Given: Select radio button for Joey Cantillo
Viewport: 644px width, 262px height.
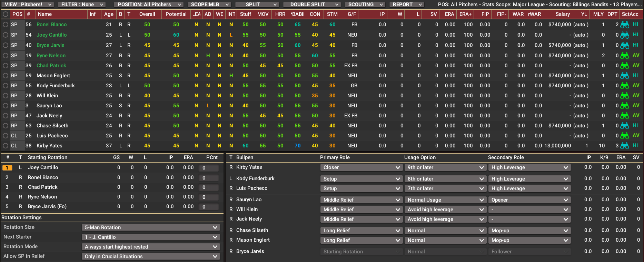Looking at the screenshot, I should coord(6,35).
